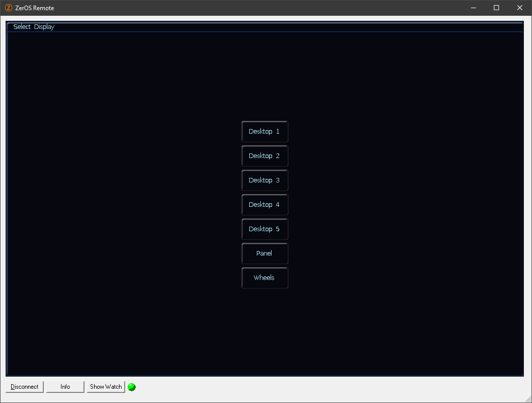Click the Select Display header text
Viewport: 532px width, 403px height.
[34, 27]
